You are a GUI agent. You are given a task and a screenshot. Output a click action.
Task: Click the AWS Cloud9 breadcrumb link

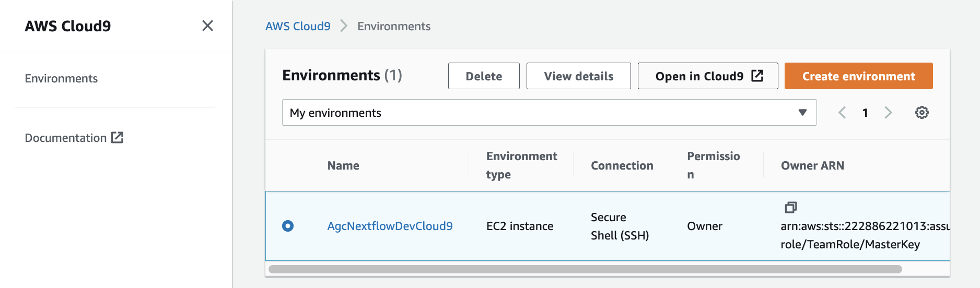pyautogui.click(x=298, y=26)
